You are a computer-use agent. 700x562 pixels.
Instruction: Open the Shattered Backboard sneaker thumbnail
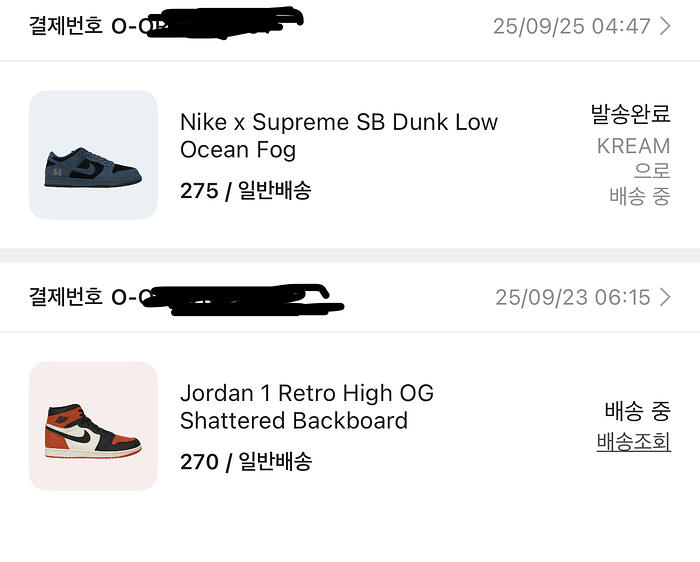point(93,426)
